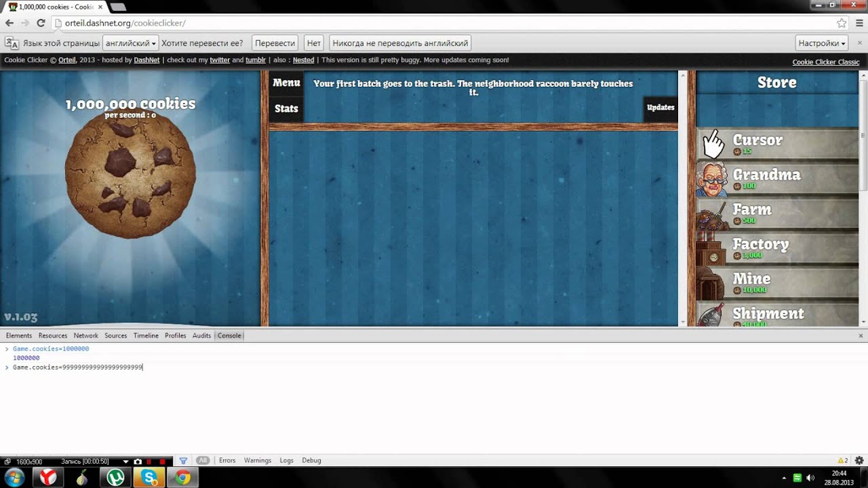The image size is (868, 488).
Task: Open Tor browser from the taskbar
Action: 81,477
